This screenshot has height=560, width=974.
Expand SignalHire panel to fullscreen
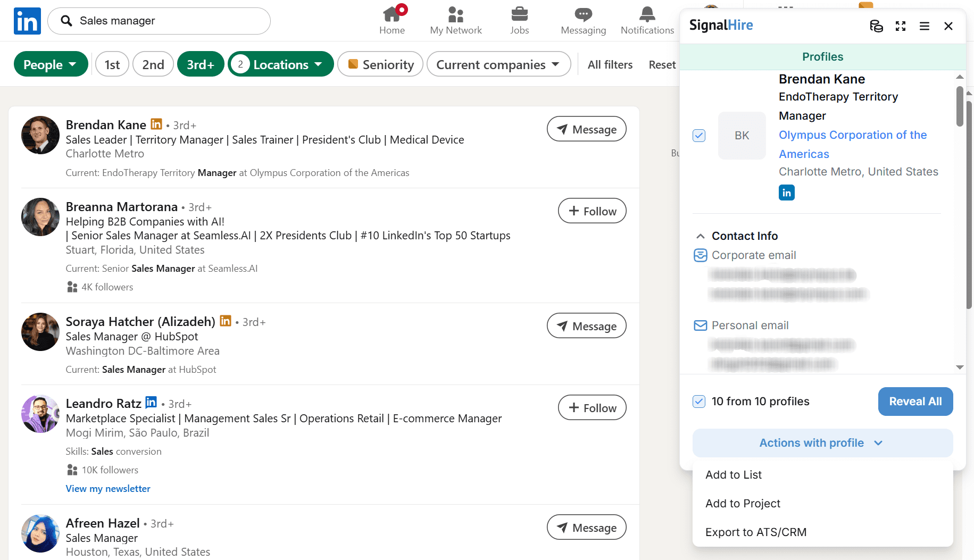click(x=901, y=26)
